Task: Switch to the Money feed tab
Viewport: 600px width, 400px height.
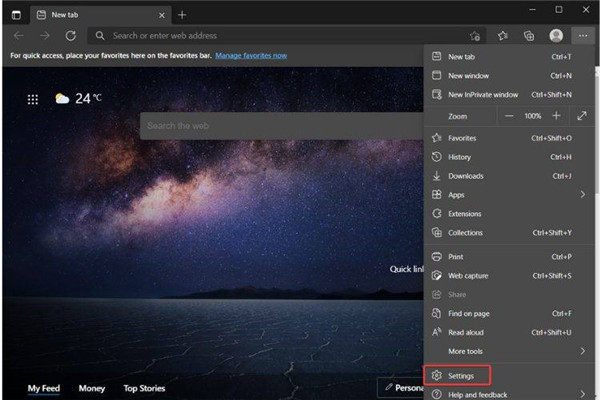Action: pyautogui.click(x=92, y=388)
